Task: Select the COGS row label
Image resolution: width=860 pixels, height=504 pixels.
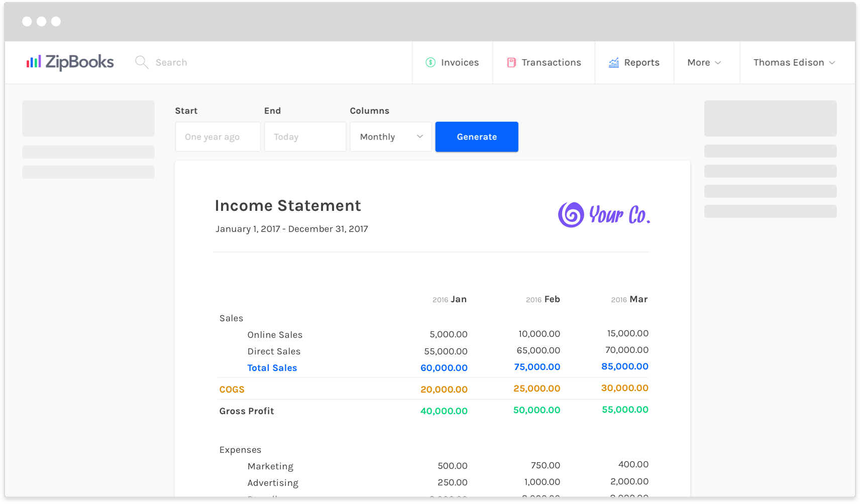Action: [x=231, y=389]
